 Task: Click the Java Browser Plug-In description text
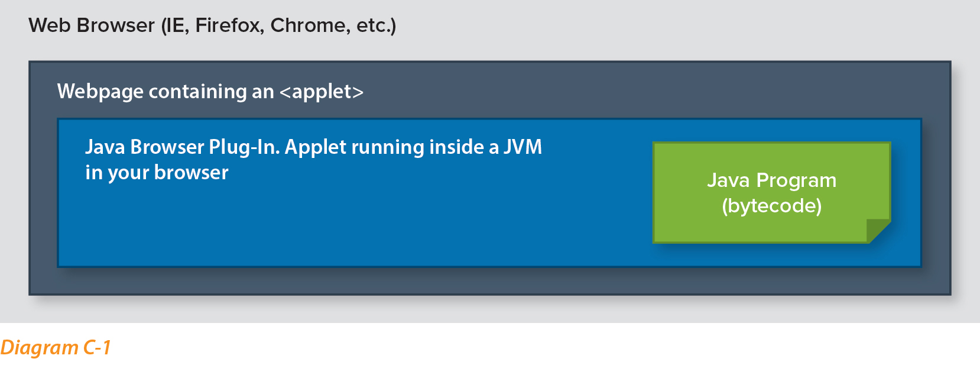tap(313, 160)
